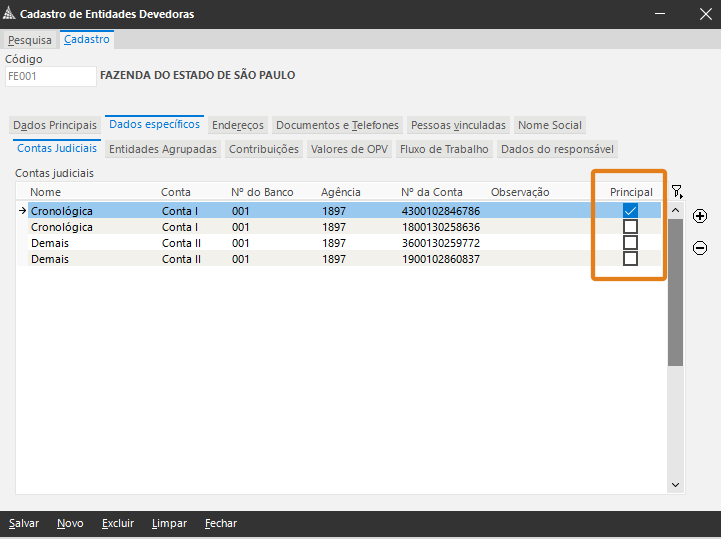
Task: Select the Contas Judiciais sub-tab
Action: pyautogui.click(x=57, y=148)
